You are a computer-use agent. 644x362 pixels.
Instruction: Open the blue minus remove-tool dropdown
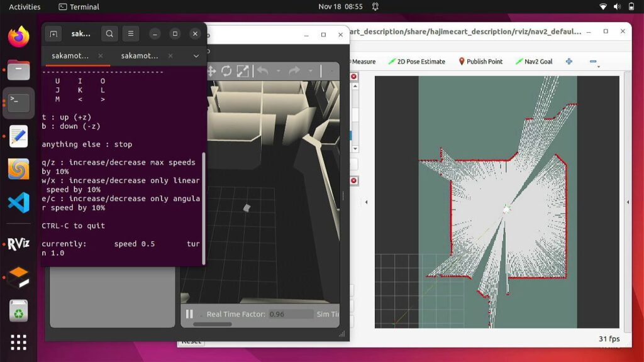[593, 62]
